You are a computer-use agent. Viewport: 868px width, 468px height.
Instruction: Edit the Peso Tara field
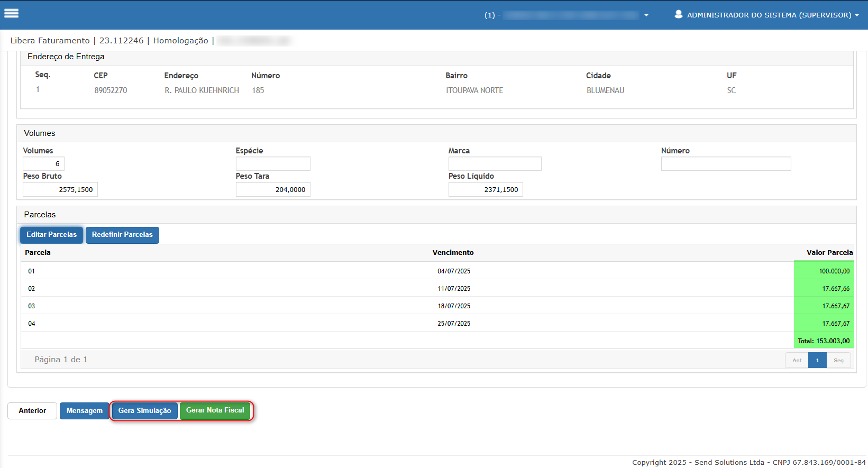pyautogui.click(x=273, y=189)
